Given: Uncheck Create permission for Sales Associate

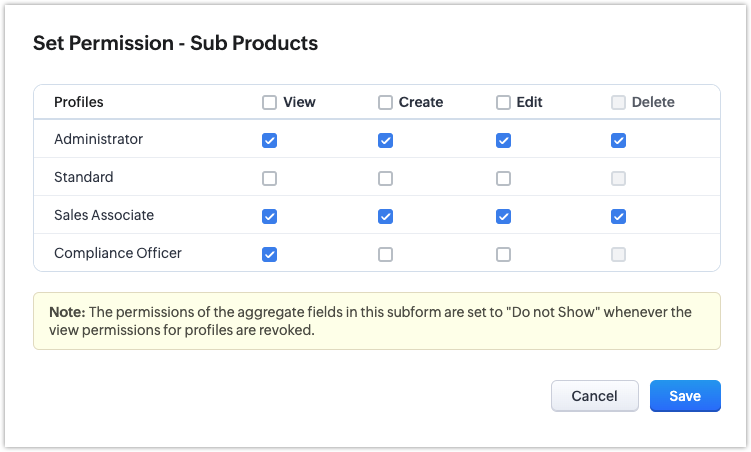Looking at the screenshot, I should click(385, 217).
